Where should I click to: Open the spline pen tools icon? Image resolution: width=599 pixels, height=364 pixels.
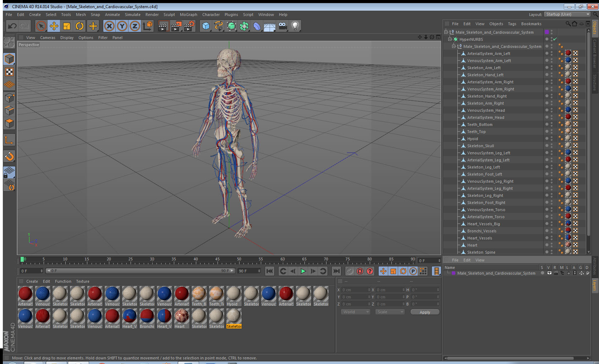click(x=219, y=26)
